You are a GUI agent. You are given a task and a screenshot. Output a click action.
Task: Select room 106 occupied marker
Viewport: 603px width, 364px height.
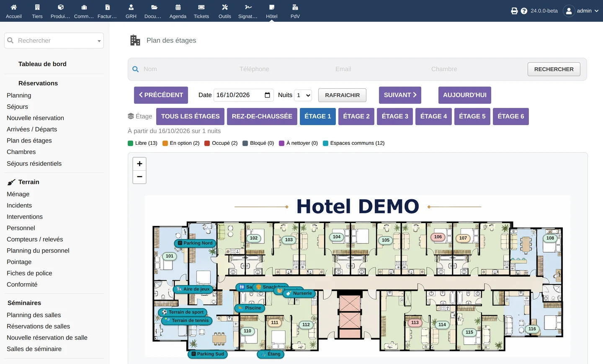(x=438, y=237)
